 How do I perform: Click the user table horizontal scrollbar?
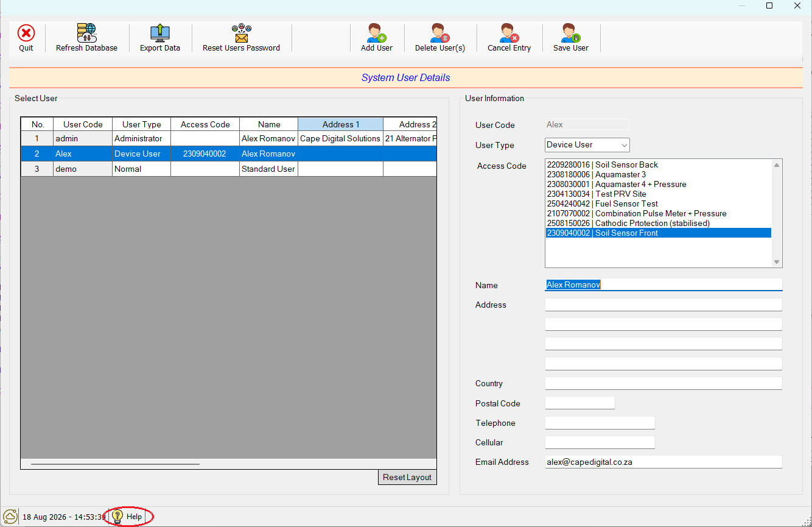[x=116, y=464]
